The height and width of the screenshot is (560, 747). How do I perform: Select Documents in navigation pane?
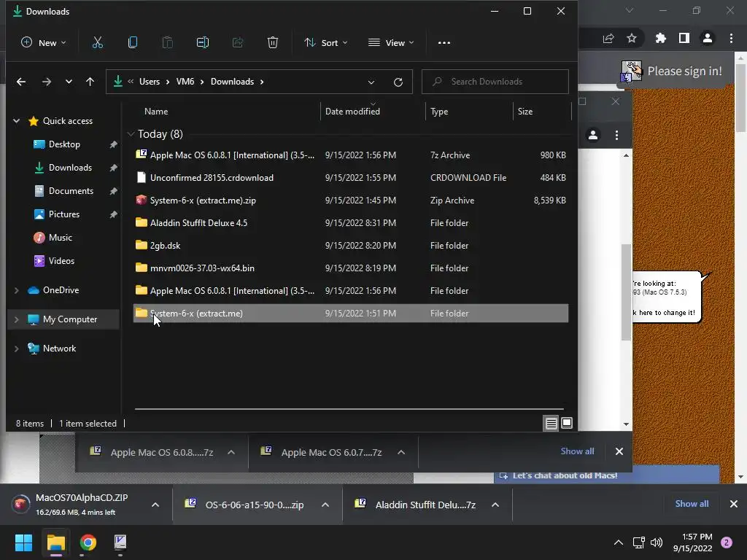point(71,191)
